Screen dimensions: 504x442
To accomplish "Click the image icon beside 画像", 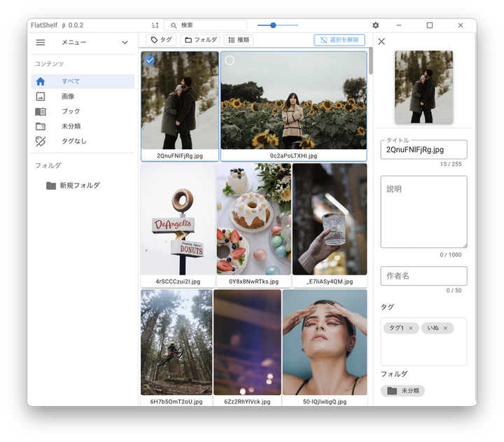I will click(41, 96).
